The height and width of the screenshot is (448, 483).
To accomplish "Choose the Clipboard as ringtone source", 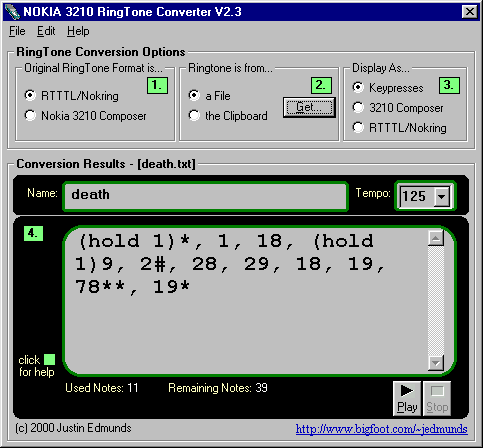I will [x=194, y=116].
